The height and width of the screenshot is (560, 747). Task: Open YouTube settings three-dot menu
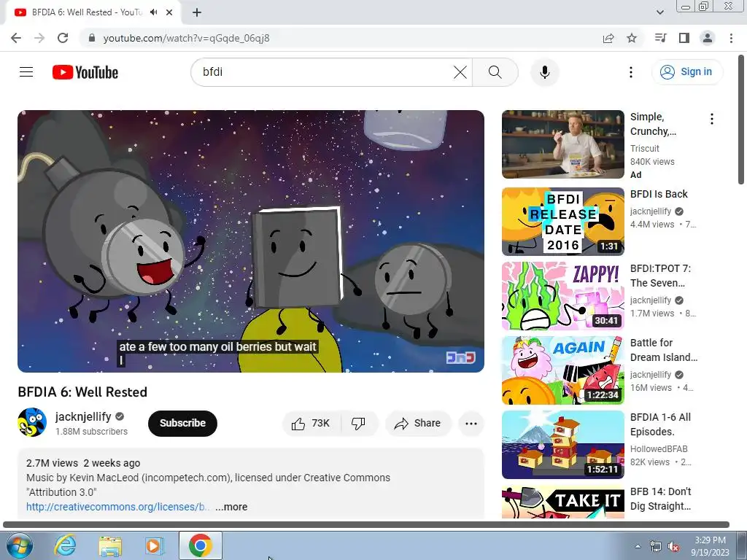[x=631, y=72]
